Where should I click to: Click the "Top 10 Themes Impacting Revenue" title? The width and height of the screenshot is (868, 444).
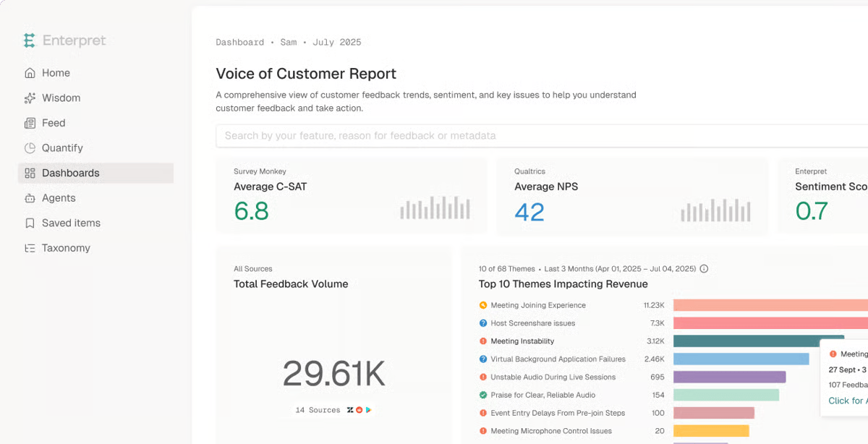tap(563, 284)
